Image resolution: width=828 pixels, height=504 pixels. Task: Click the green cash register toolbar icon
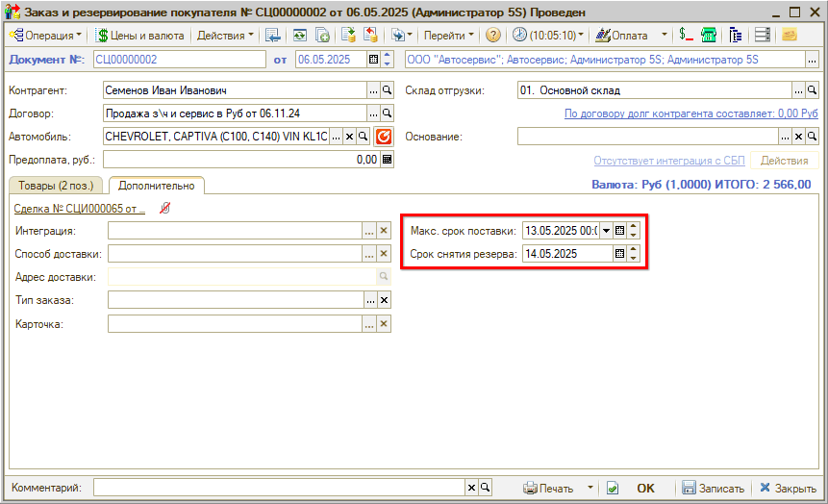coord(709,35)
